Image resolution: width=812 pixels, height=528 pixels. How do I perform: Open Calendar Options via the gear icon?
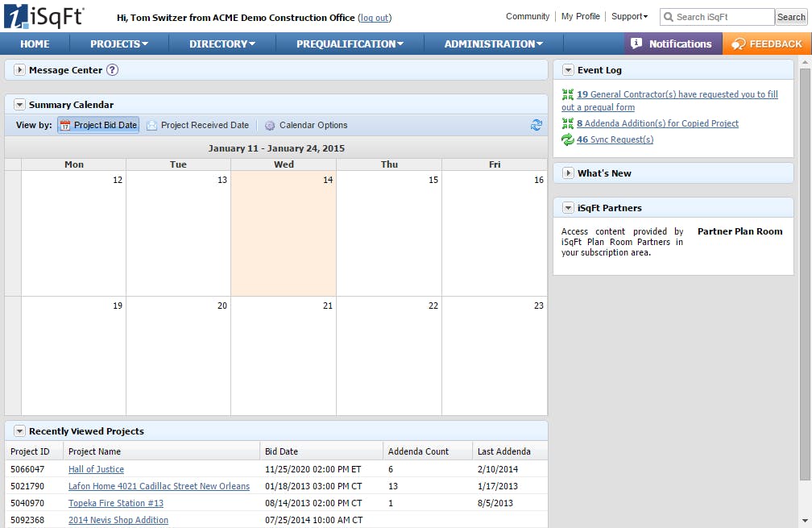pos(269,125)
